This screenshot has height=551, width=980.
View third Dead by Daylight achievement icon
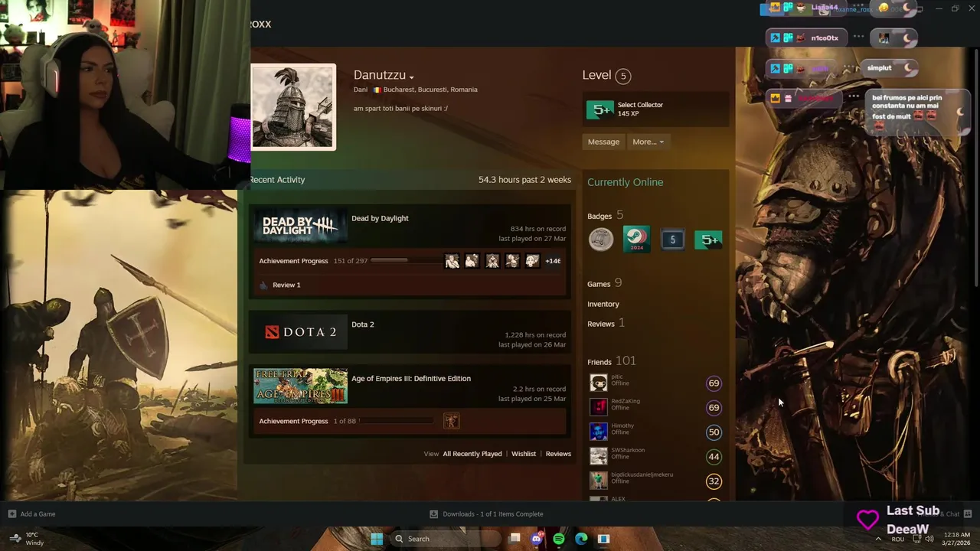pos(492,261)
